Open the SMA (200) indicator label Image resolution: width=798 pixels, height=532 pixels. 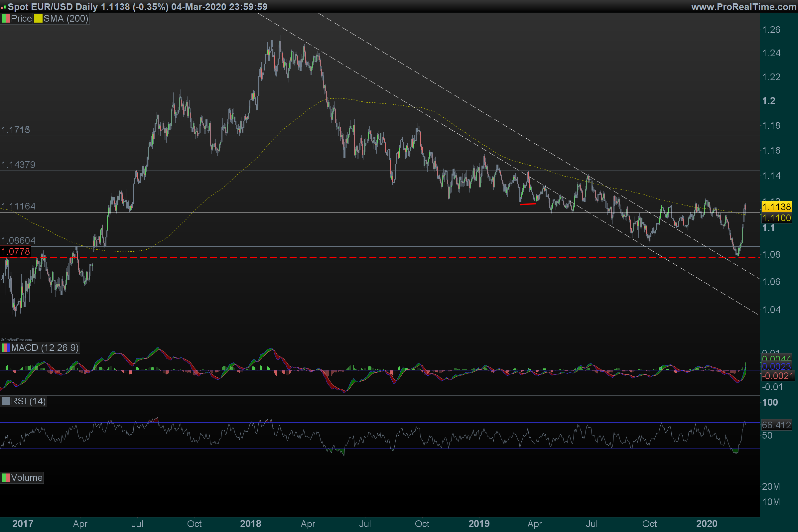tap(66, 19)
